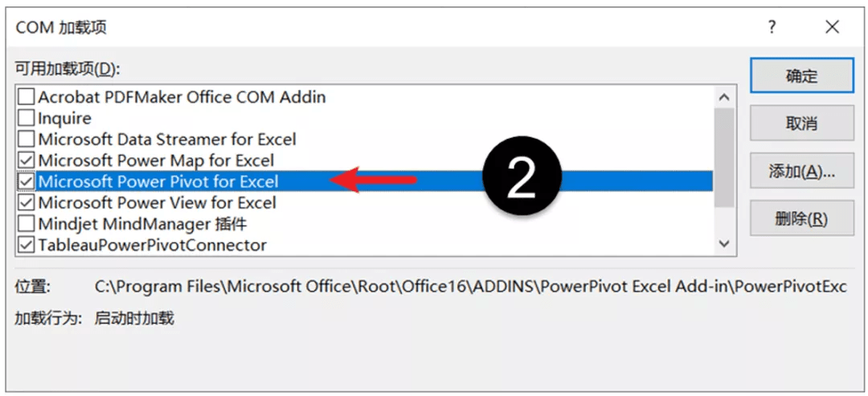Tick the Mindjet MindManager plugin checkbox
This screenshot has height=396, width=868.
(x=27, y=223)
